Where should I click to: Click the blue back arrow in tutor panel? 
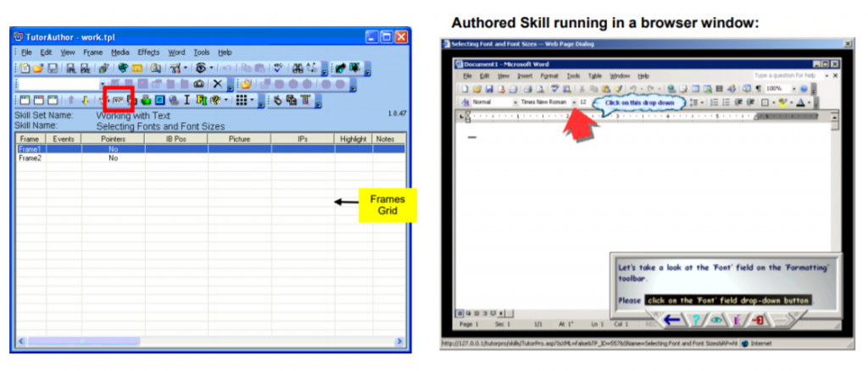672,319
